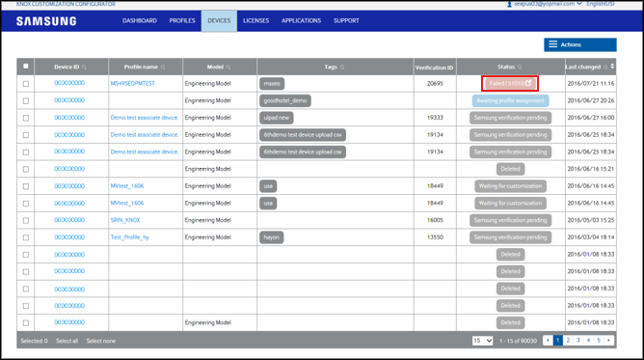
Task: Go to page 2
Action: [x=568, y=341]
